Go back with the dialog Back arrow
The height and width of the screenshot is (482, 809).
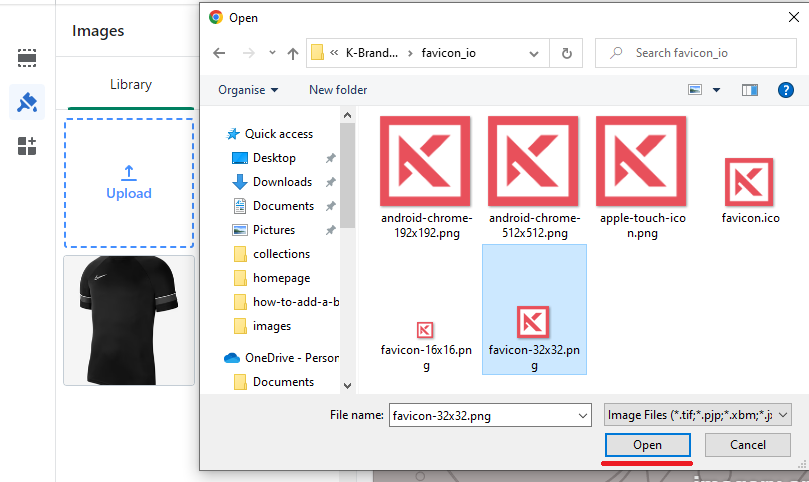[219, 53]
